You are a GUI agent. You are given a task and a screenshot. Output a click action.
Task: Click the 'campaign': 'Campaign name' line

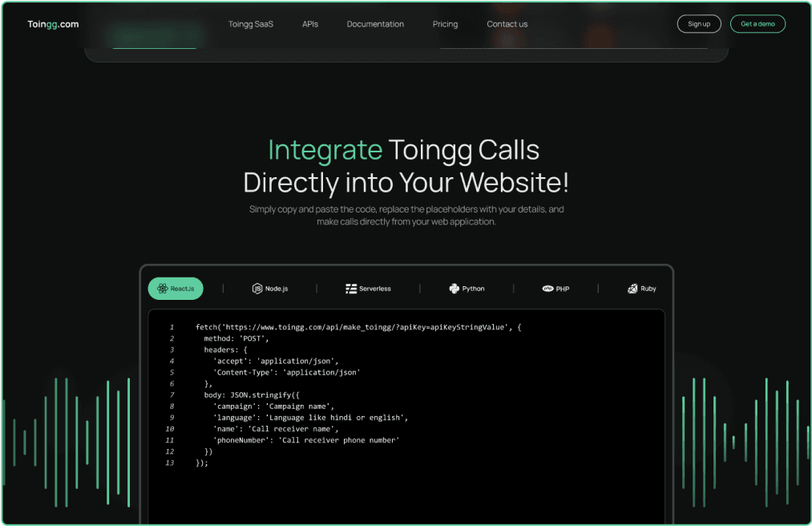[273, 407]
